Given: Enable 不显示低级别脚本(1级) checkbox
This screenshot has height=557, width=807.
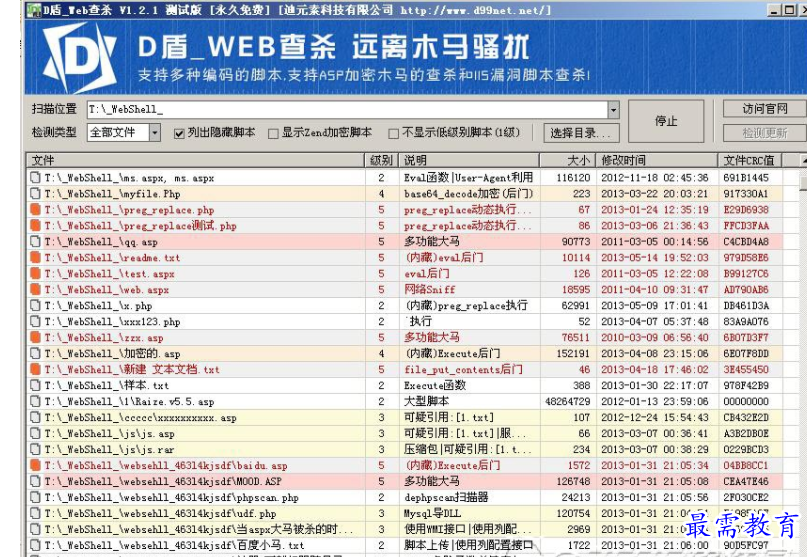Looking at the screenshot, I should 393,133.
